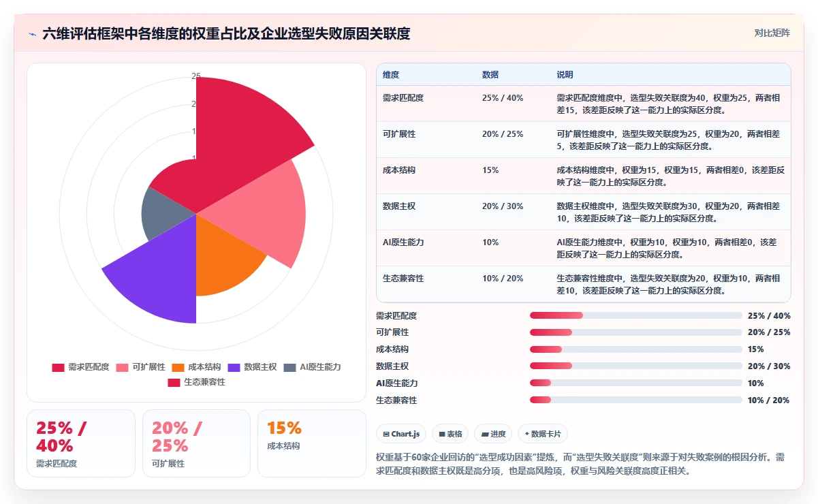Image resolution: width=818 pixels, height=504 pixels.
Task: Toggle AI原生能力 legend entry
Action: [x=312, y=367]
